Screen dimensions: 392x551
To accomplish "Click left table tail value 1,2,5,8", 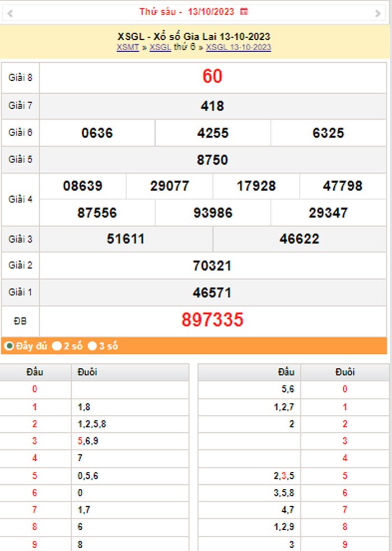I will [92, 424].
